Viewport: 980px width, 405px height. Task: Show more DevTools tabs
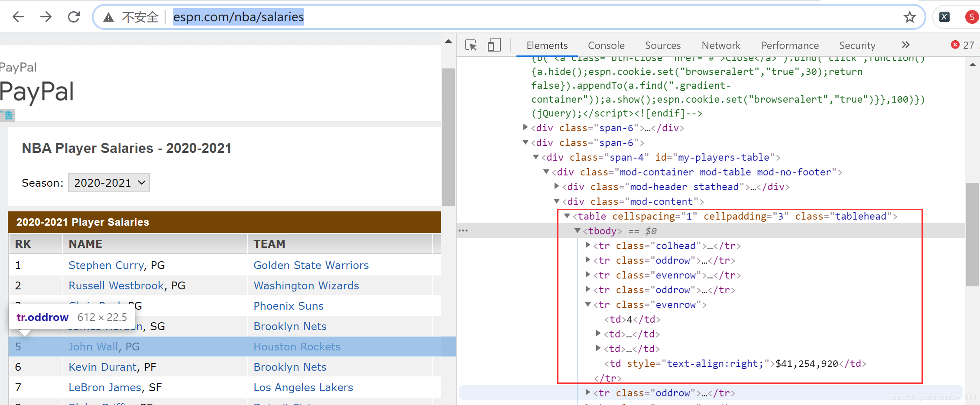tap(905, 45)
